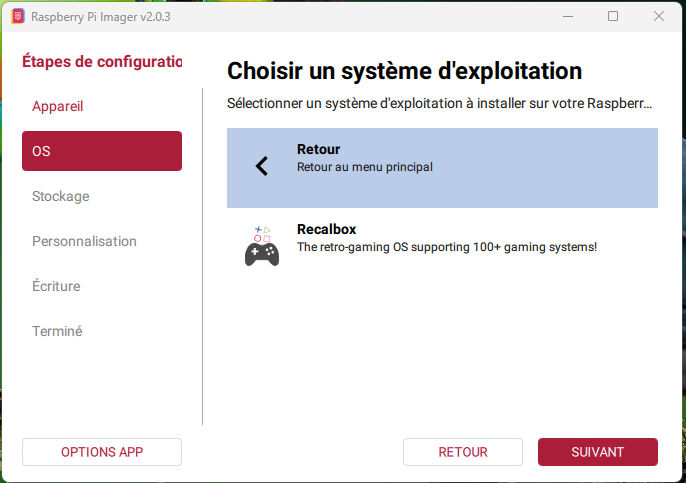Click the back arrow chevron icon
686x483 pixels.
(x=262, y=166)
